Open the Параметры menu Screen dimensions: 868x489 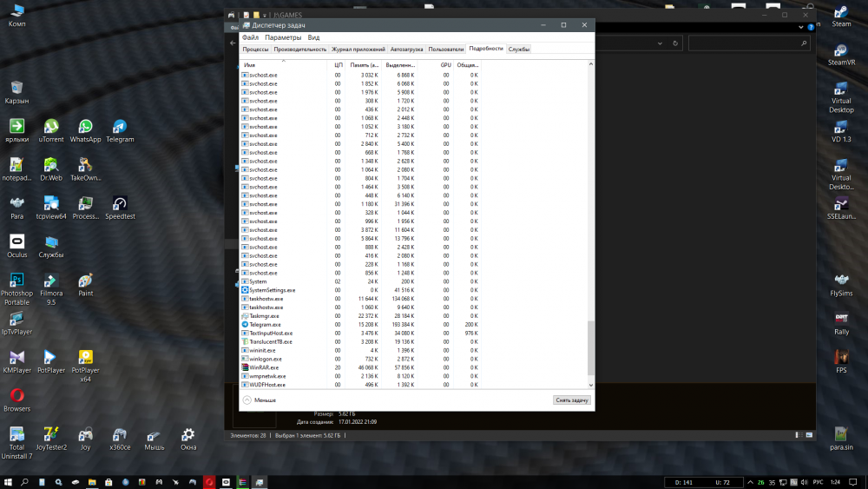283,37
